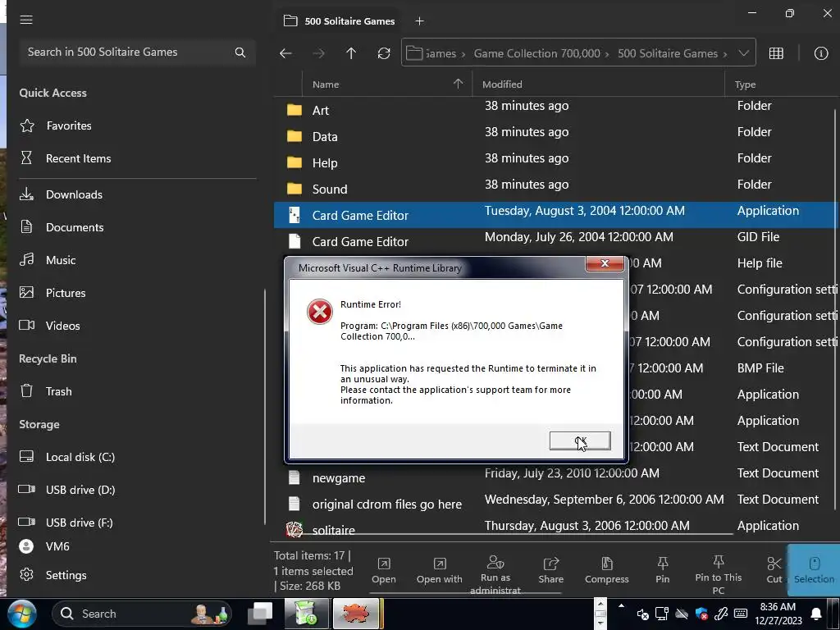
Task: Click the Pin toolbar button
Action: click(662, 571)
